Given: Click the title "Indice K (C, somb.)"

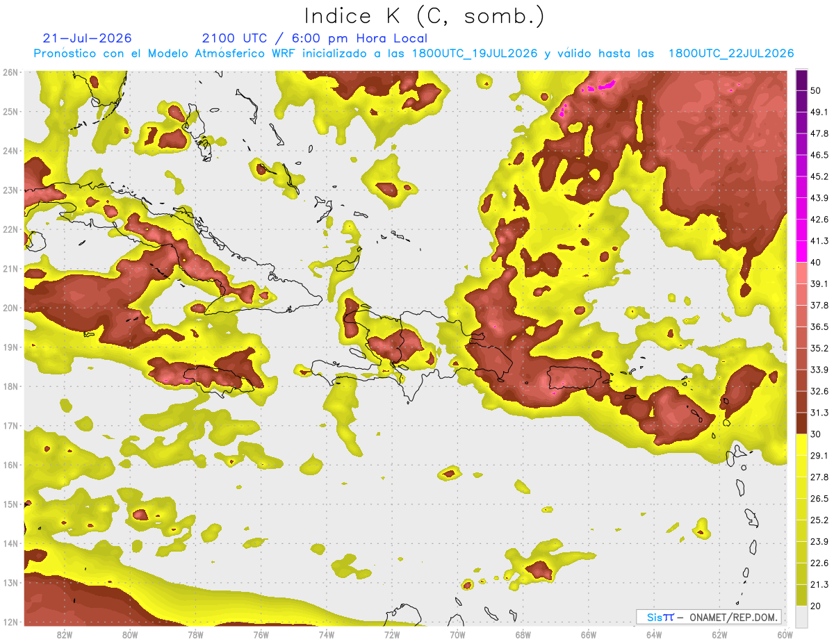Looking at the screenshot, I should pyautogui.click(x=425, y=15).
